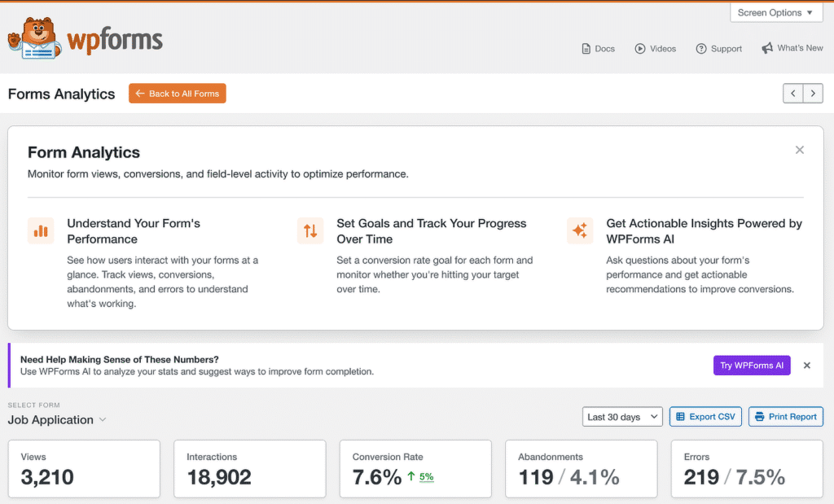Open the Job Application form selector

[x=57, y=419]
